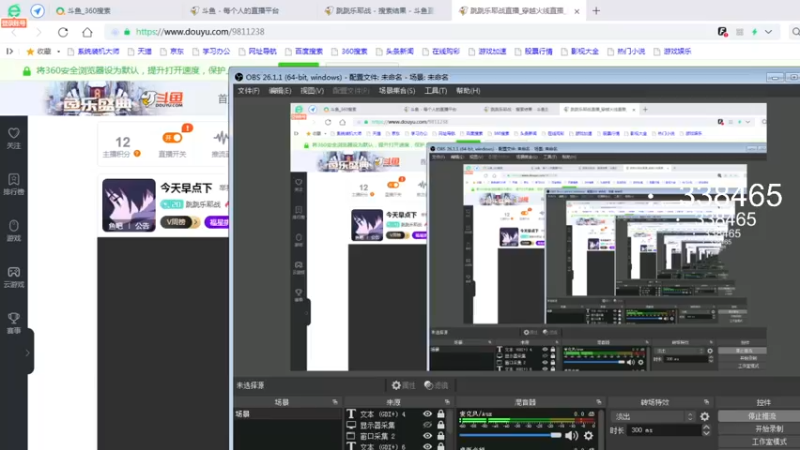This screenshot has height=450, width=800.
Task: Open the 360 browser logo menu
Action: [14, 10]
